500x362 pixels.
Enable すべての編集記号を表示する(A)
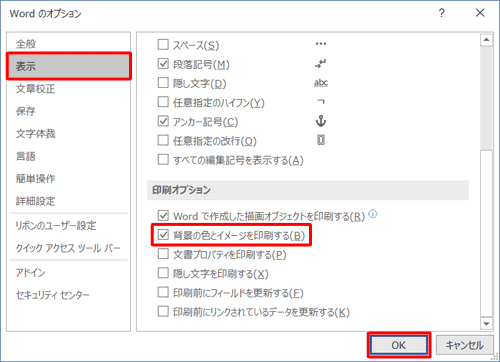click(x=163, y=159)
